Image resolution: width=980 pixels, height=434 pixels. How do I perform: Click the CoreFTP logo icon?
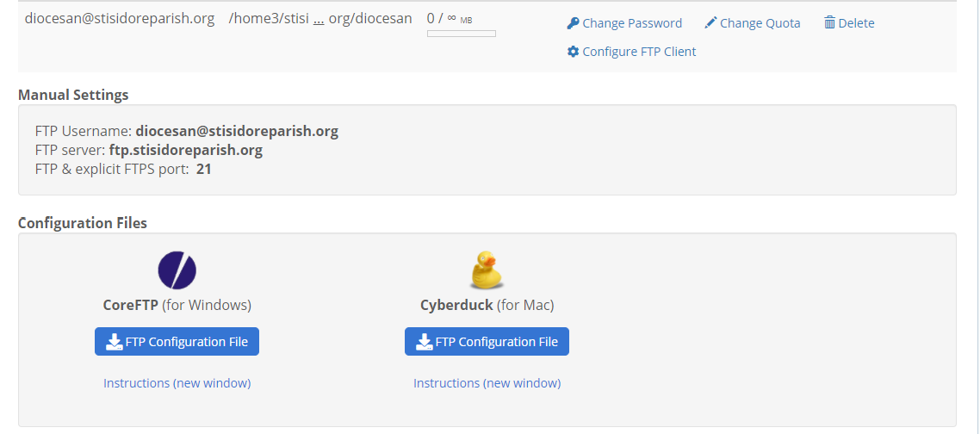177,270
